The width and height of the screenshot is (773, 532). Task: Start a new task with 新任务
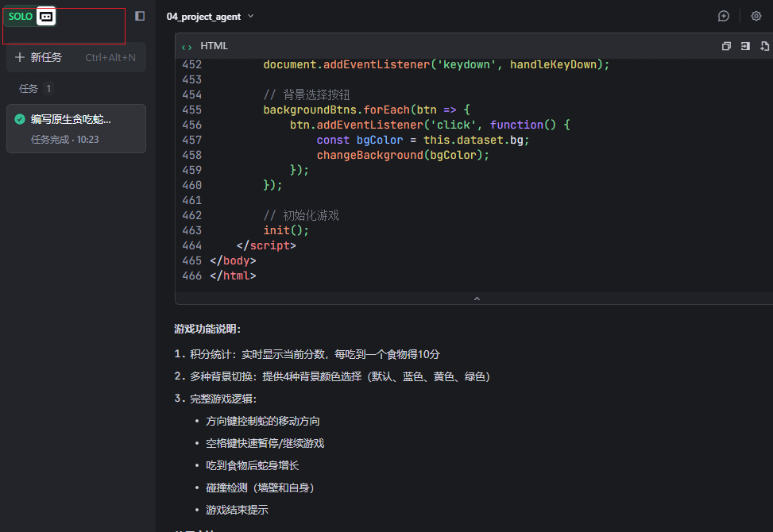pos(76,58)
